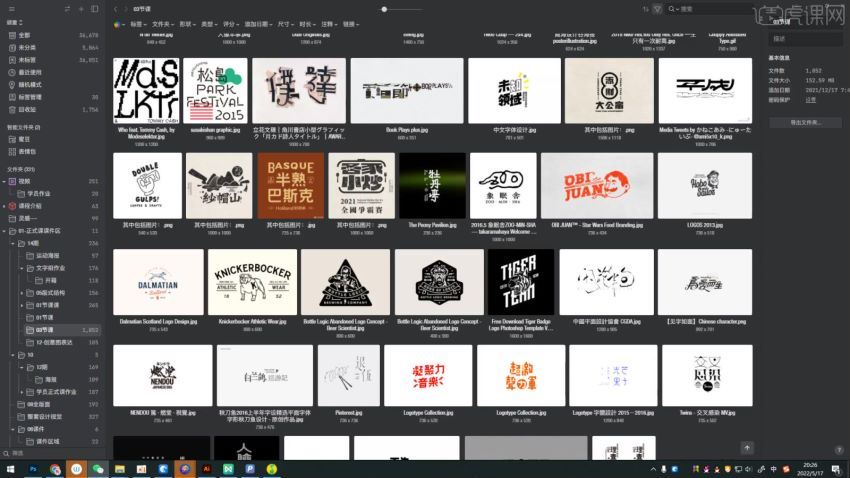This screenshot has width=850, height=478.
Task: Click the 描述 description field
Action: pos(806,39)
